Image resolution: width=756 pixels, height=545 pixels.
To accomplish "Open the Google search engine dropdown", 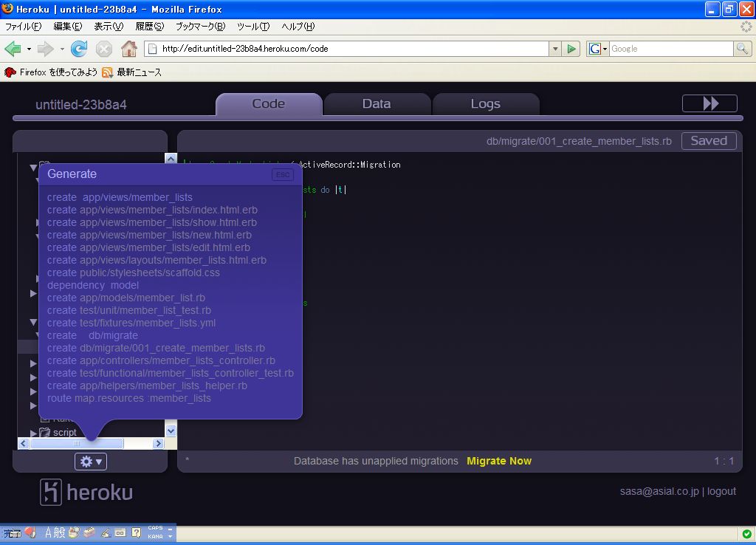I will tap(597, 49).
